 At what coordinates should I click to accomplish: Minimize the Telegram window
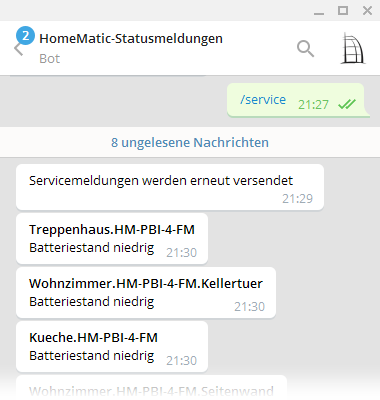pyautogui.click(x=319, y=11)
